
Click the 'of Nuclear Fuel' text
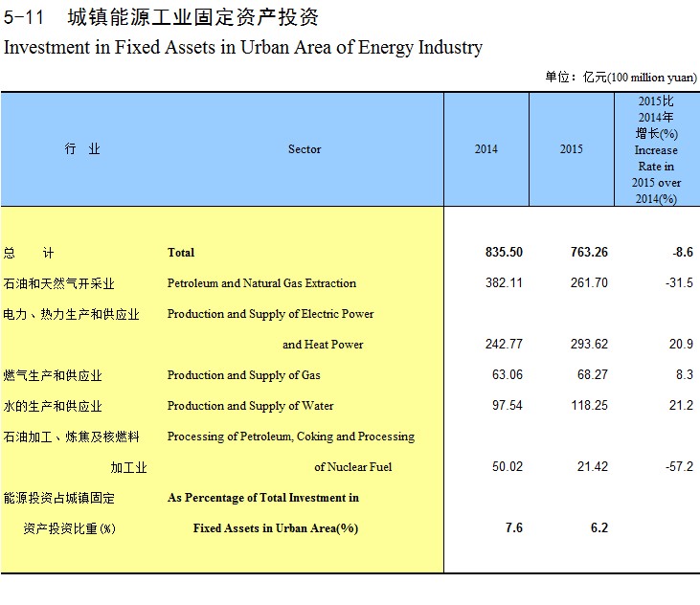click(x=353, y=467)
